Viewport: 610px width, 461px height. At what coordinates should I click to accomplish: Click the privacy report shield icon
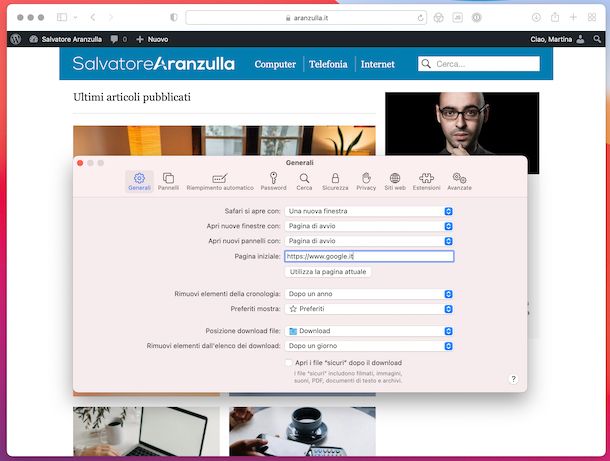tap(174, 18)
